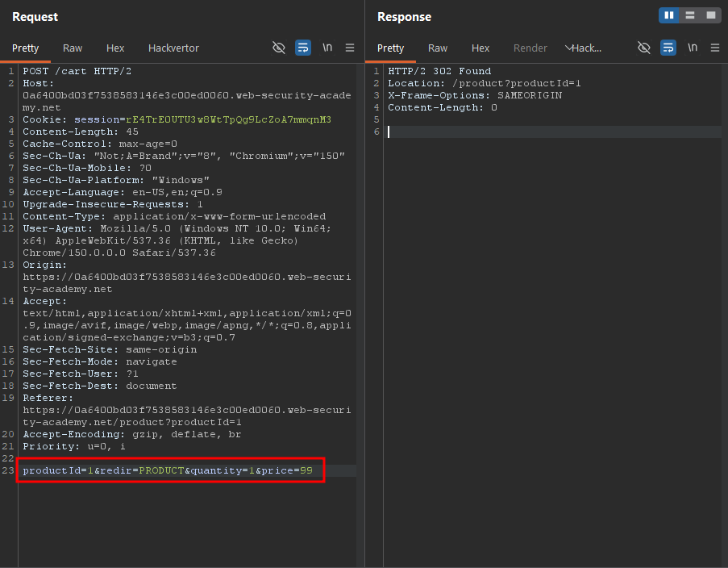Image resolution: width=728 pixels, height=568 pixels.
Task: Click the Sec-Ch-Ua-Mobile: ?0 header
Action: [87, 168]
